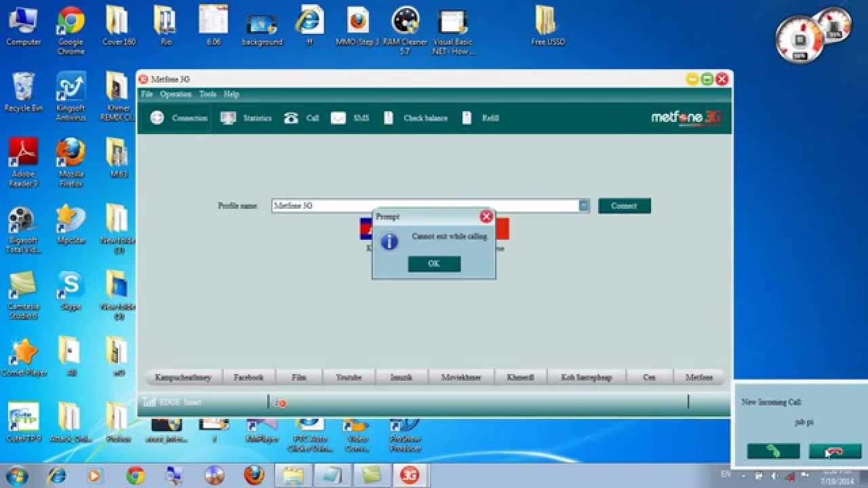Select the RAM Cleaner 5.7 desktop icon
Viewport: 868px width, 488px height.
pyautogui.click(x=405, y=30)
